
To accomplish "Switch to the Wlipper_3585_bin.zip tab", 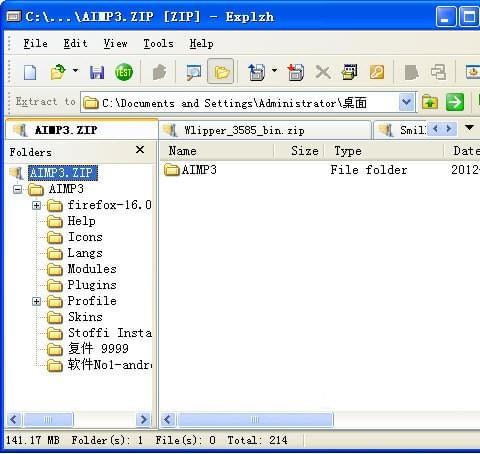I will pos(265,130).
